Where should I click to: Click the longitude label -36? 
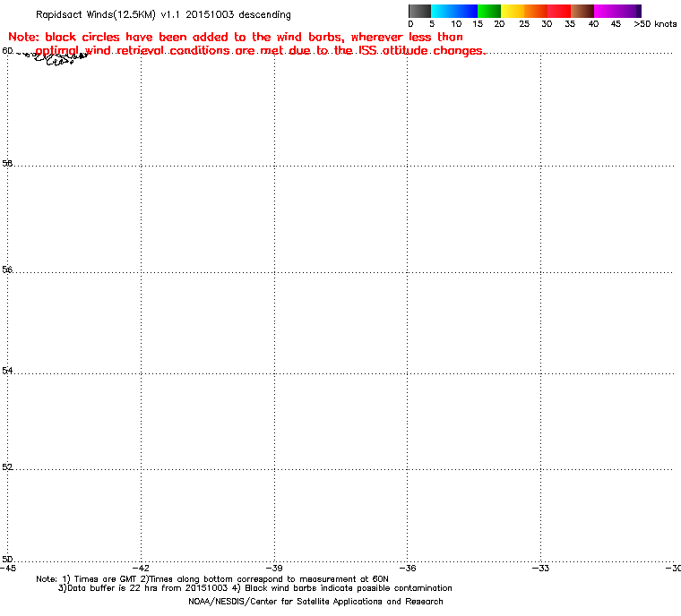point(408,568)
